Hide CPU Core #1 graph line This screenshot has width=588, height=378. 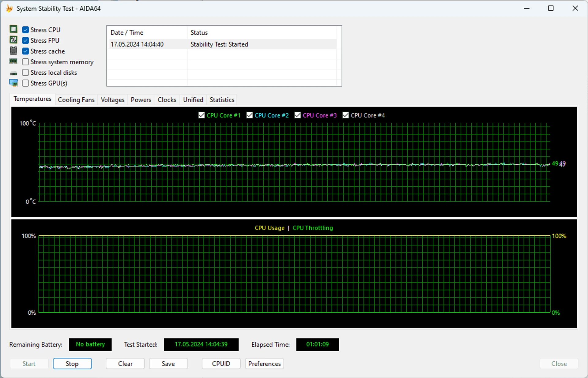point(202,115)
